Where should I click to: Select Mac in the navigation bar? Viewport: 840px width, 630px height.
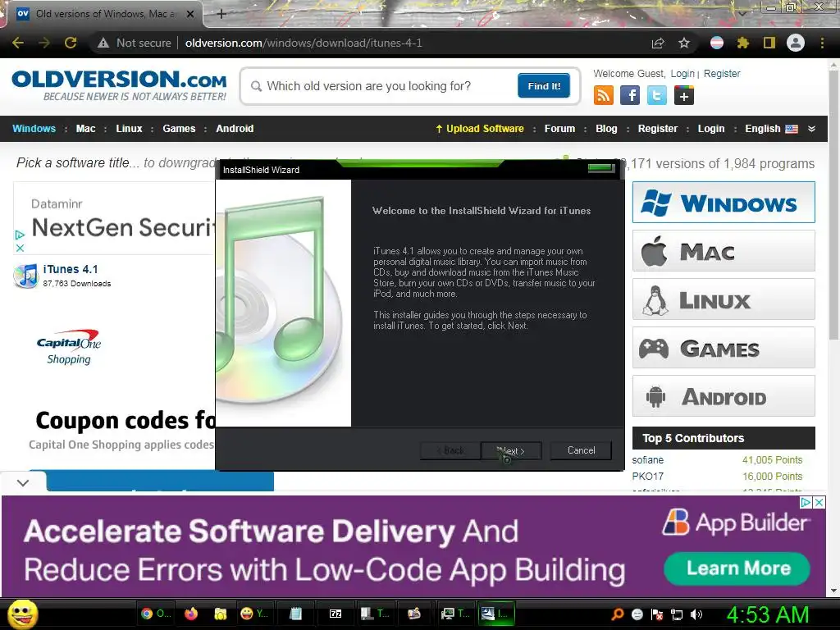coord(85,129)
